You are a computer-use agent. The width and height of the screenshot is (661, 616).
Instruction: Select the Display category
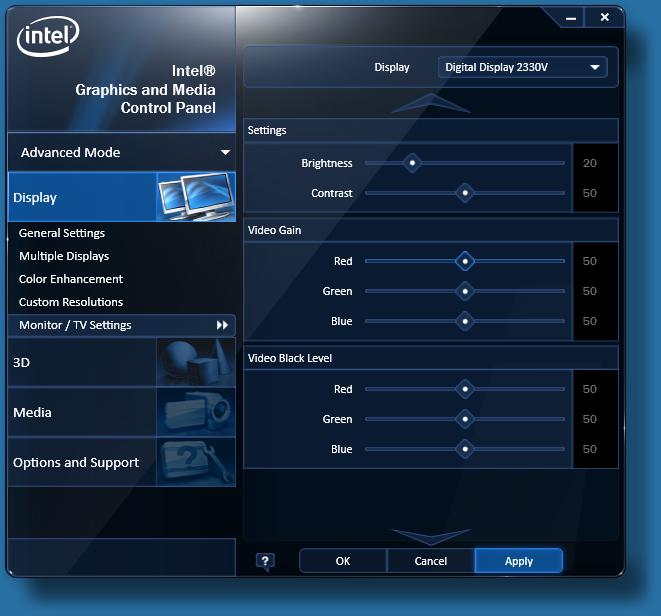121,196
